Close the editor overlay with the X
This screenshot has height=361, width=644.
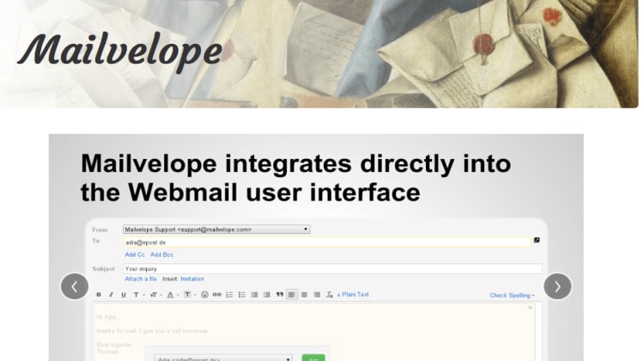point(531,308)
